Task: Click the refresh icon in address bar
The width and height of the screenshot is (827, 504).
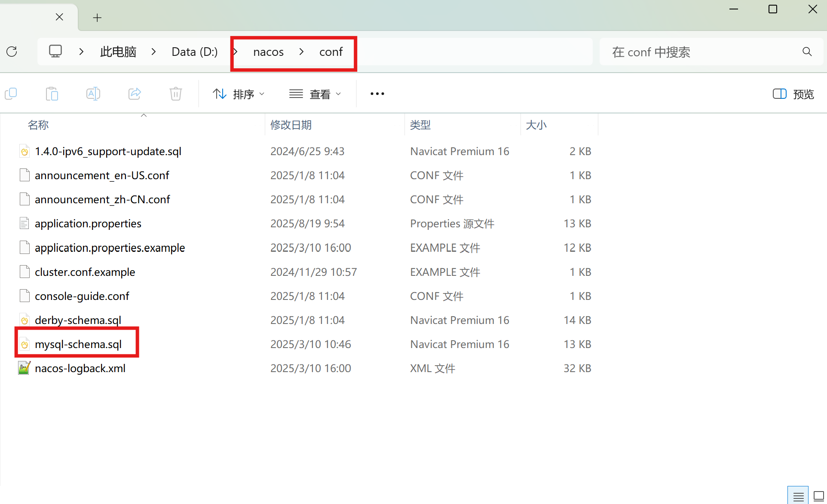Action: tap(12, 52)
